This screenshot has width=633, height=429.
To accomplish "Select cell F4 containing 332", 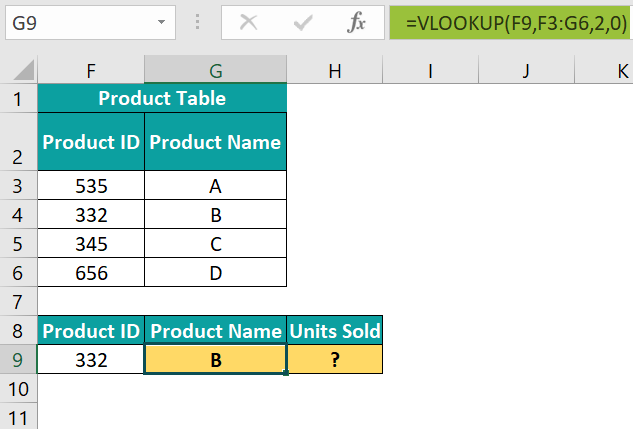I will [x=91, y=215].
